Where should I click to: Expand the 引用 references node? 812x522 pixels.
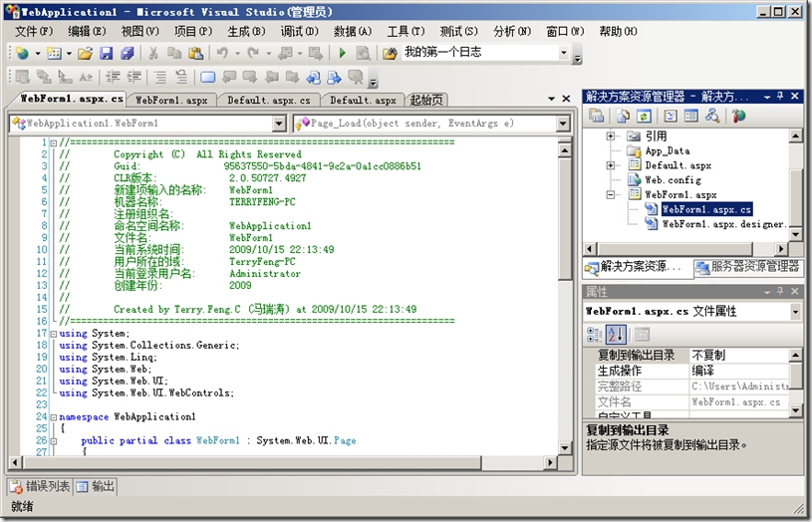click(x=611, y=136)
